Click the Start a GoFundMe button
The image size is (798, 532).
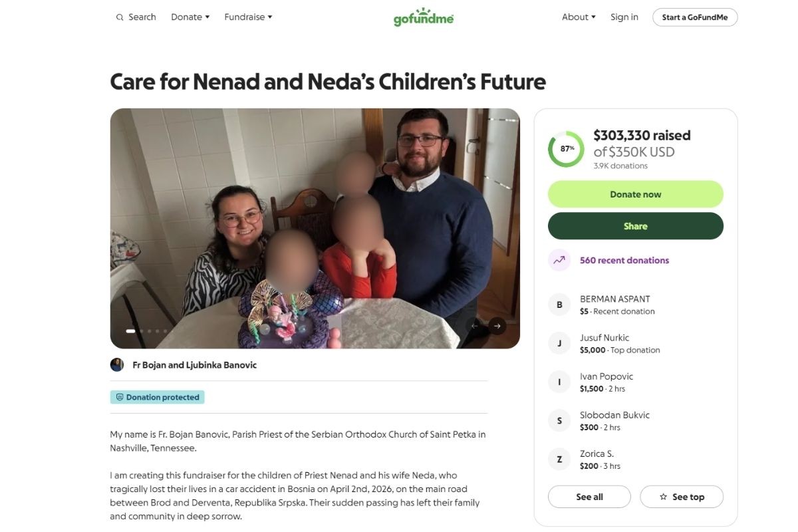coord(695,17)
